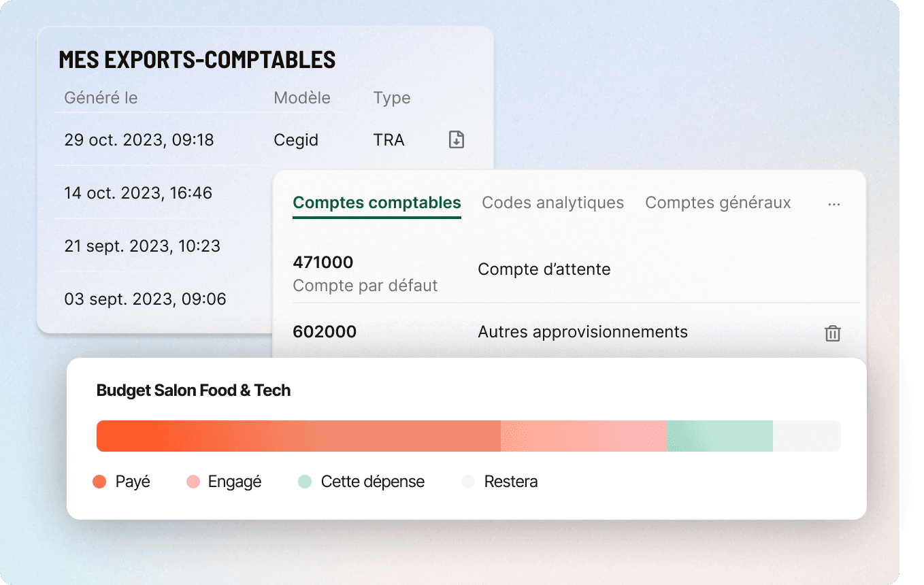Switch to the Codes analytiques tab
924x585 pixels.
[x=552, y=202]
